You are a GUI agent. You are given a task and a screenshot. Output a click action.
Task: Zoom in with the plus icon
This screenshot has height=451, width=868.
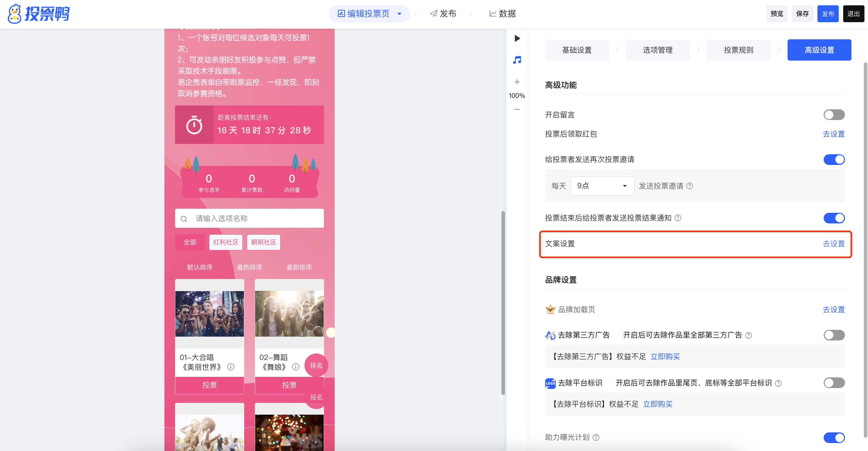pos(517,82)
